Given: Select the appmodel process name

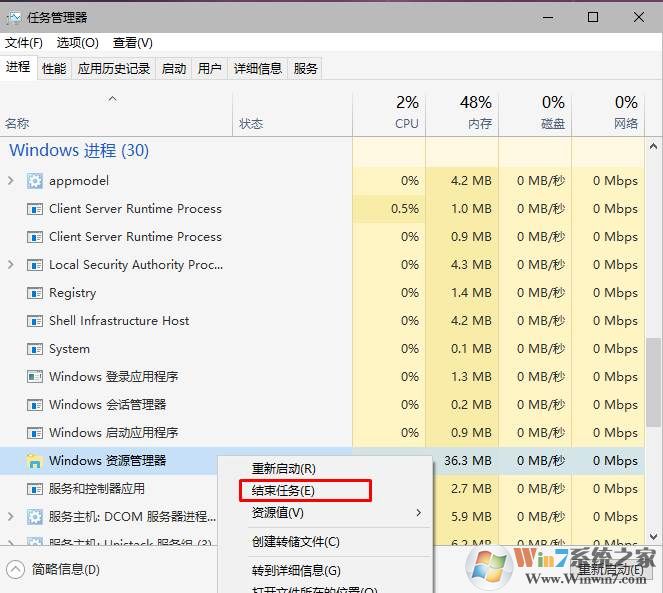Looking at the screenshot, I should pyautogui.click(x=79, y=181).
